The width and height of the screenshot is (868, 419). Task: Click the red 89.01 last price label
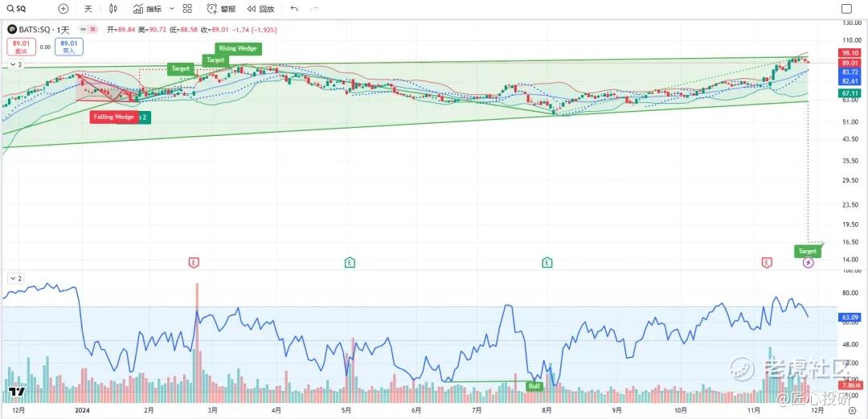coord(850,63)
